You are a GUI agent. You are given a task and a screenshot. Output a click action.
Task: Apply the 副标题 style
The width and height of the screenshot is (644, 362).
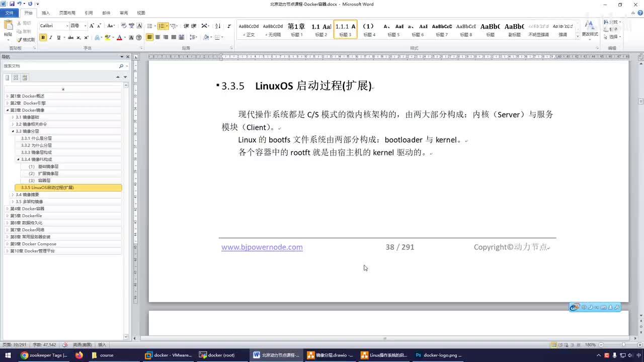point(514,30)
